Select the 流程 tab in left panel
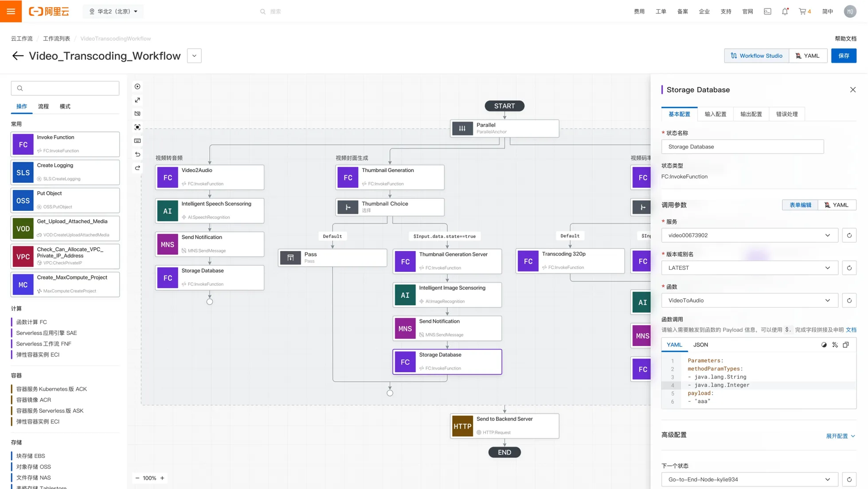 (43, 106)
